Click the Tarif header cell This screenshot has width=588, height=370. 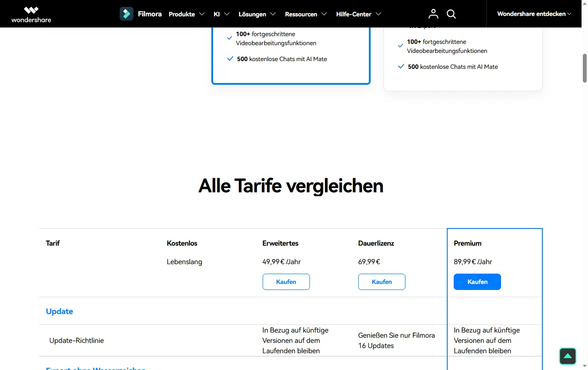[x=53, y=243]
